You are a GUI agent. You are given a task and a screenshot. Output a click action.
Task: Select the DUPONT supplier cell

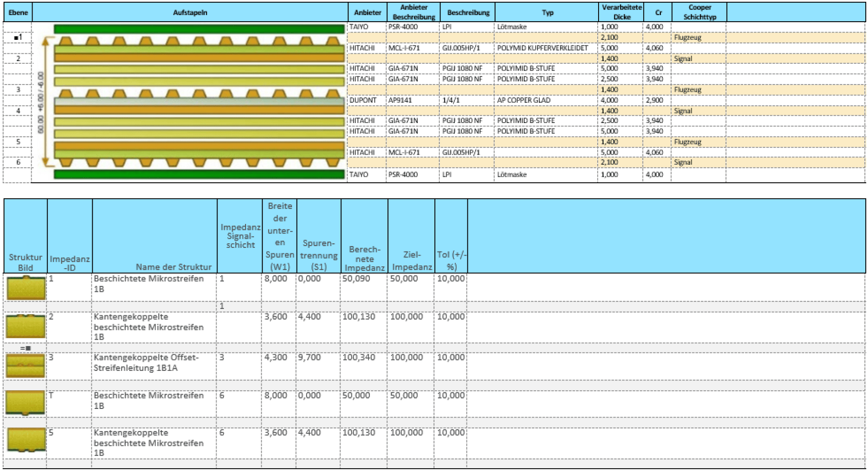tap(367, 100)
